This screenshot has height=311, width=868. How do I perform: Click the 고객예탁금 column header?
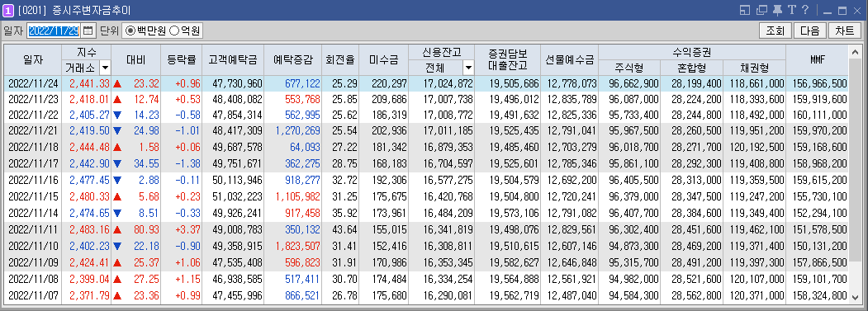[233, 59]
